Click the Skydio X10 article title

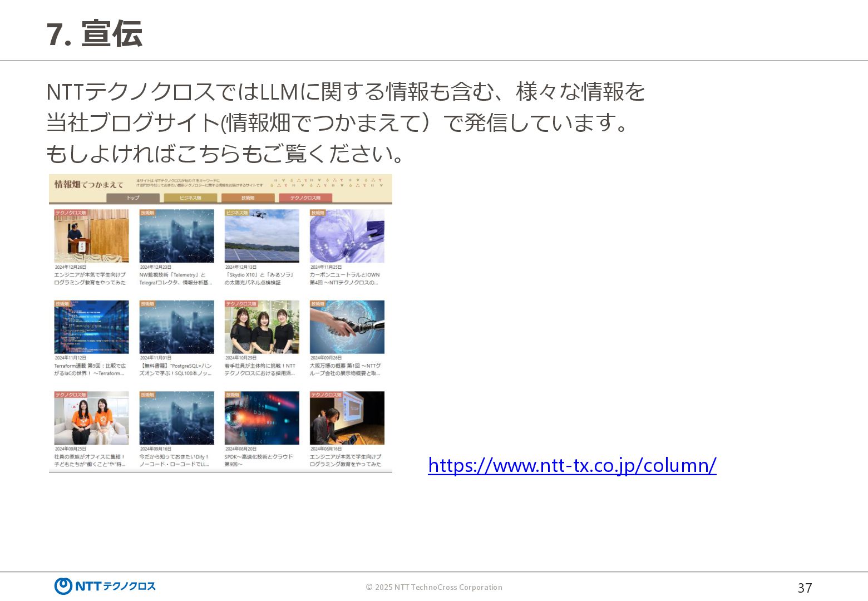(259, 279)
